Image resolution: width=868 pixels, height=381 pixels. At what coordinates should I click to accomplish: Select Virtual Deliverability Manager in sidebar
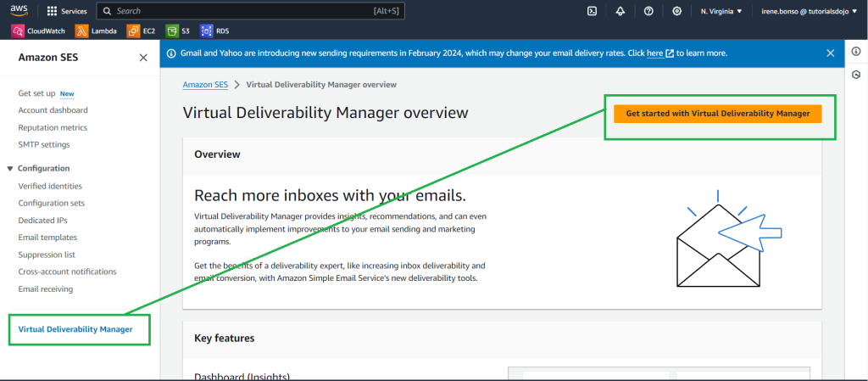(x=75, y=329)
